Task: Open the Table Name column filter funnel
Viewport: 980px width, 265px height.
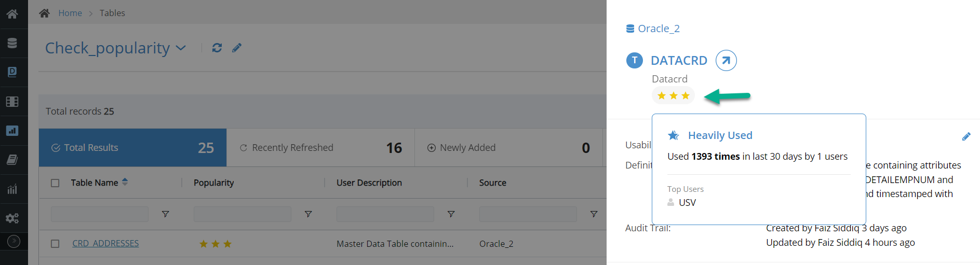Action: [x=165, y=214]
